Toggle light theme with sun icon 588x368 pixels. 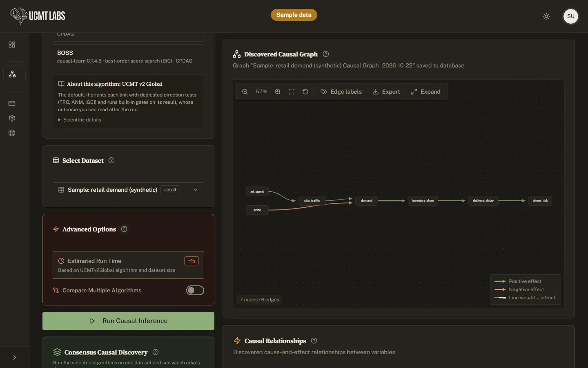(546, 16)
